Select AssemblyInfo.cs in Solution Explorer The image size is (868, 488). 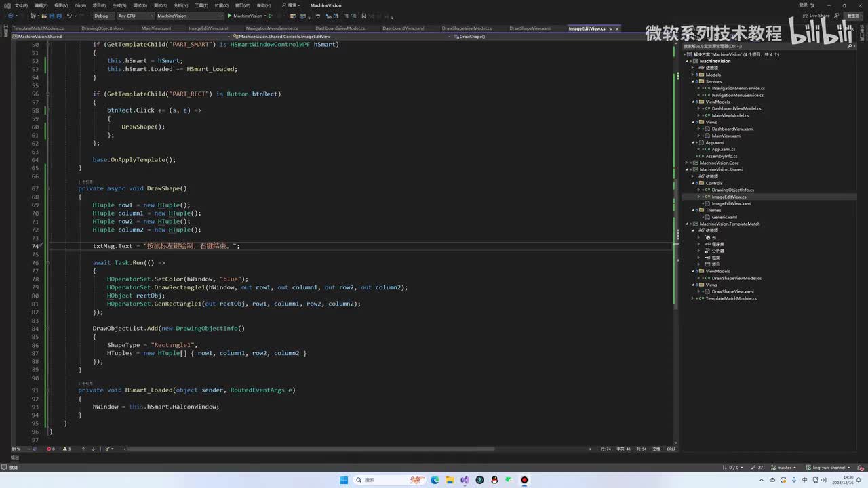[x=722, y=156]
